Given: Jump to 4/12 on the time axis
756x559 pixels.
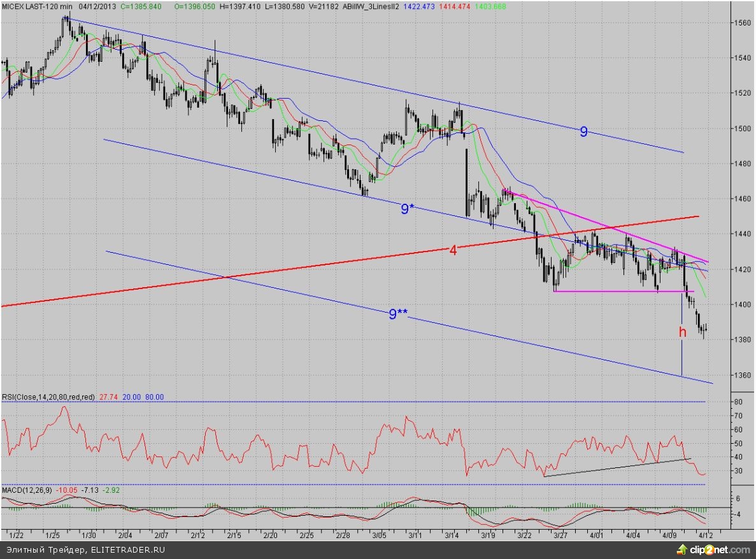Looking at the screenshot, I should coord(706,536).
